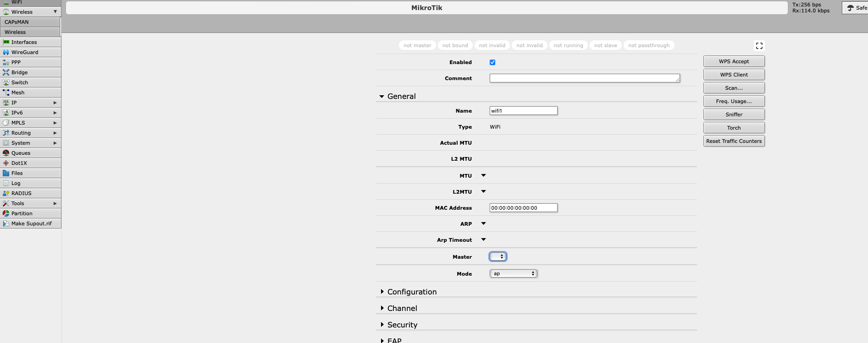Click the Make Supout.rif icon
The width and height of the screenshot is (868, 343).
6,223
